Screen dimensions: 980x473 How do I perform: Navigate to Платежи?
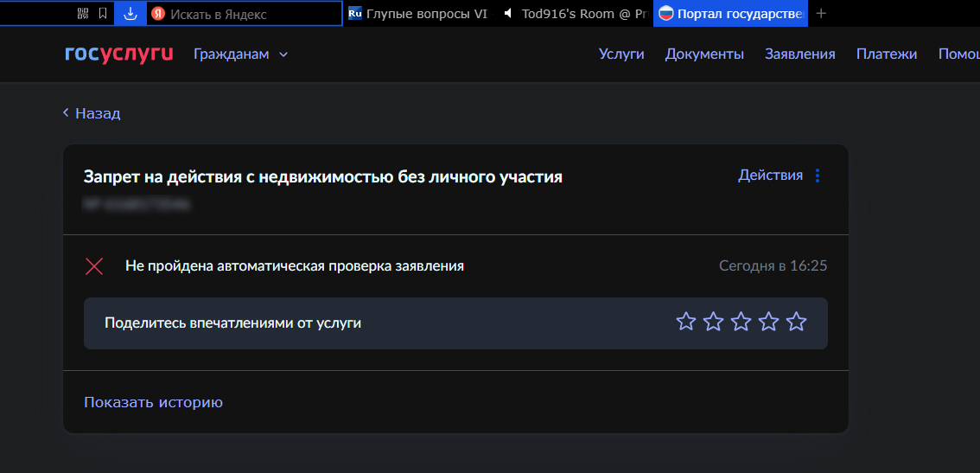pyautogui.click(x=886, y=54)
